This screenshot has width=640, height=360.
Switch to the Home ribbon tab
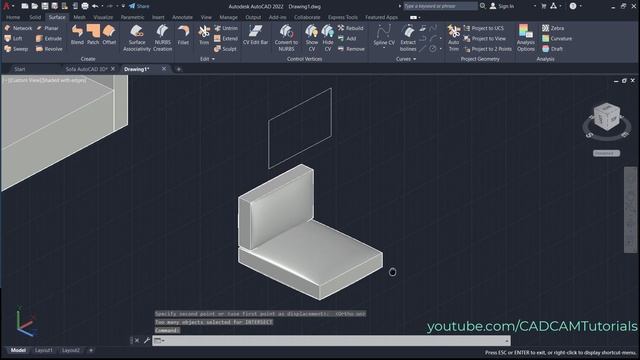click(x=13, y=18)
